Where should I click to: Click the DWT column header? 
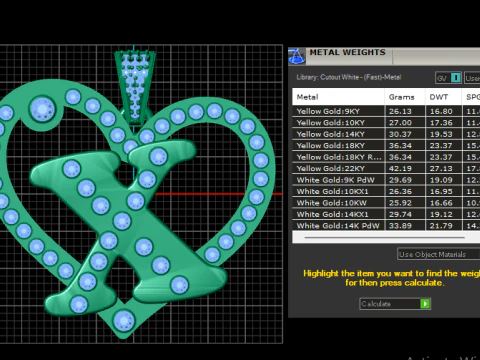443,97
